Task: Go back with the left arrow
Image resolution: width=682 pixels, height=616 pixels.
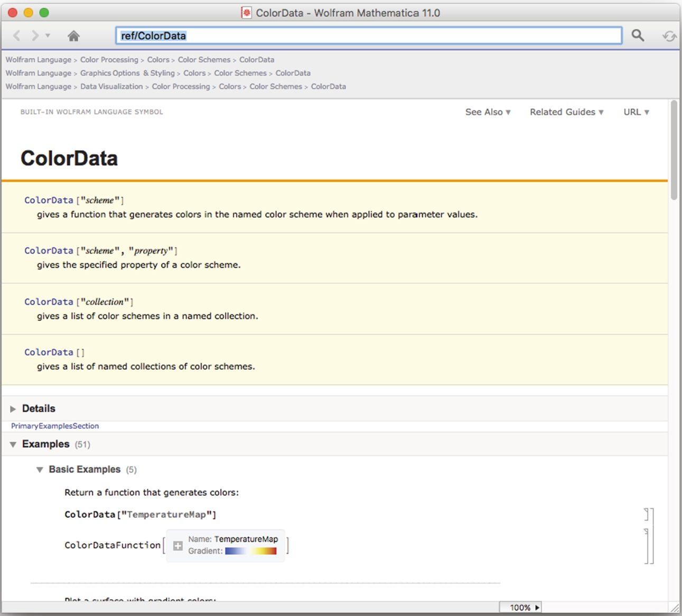Action: [17, 35]
